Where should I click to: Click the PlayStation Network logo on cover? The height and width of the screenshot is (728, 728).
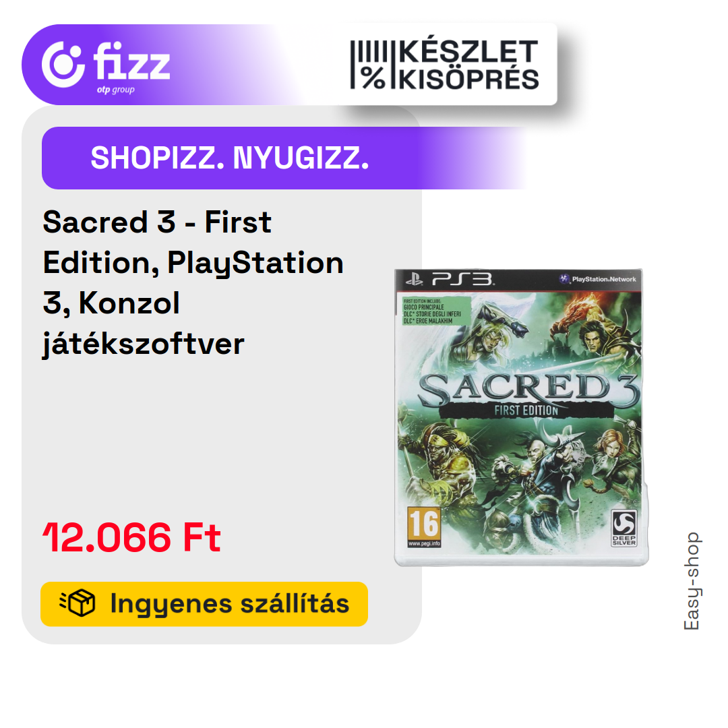(597, 279)
